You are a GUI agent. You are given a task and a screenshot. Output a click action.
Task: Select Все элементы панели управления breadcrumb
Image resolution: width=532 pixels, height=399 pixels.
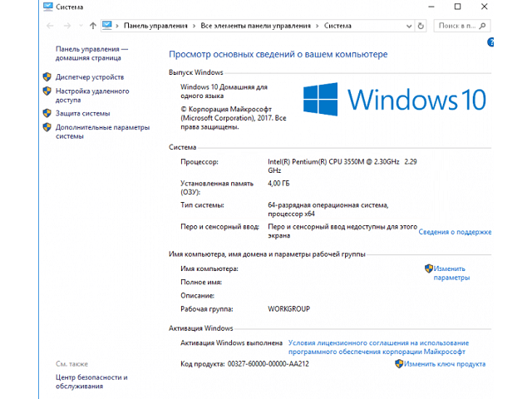(x=255, y=26)
